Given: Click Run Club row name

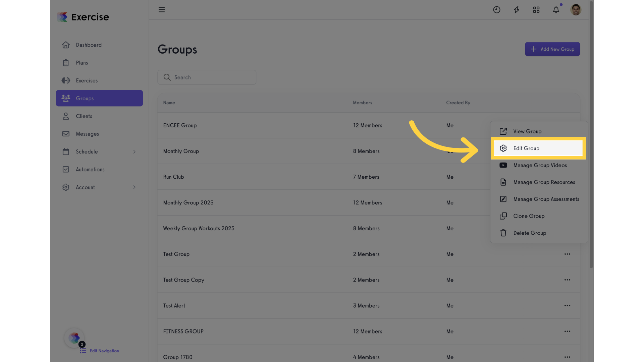Looking at the screenshot, I should (173, 177).
